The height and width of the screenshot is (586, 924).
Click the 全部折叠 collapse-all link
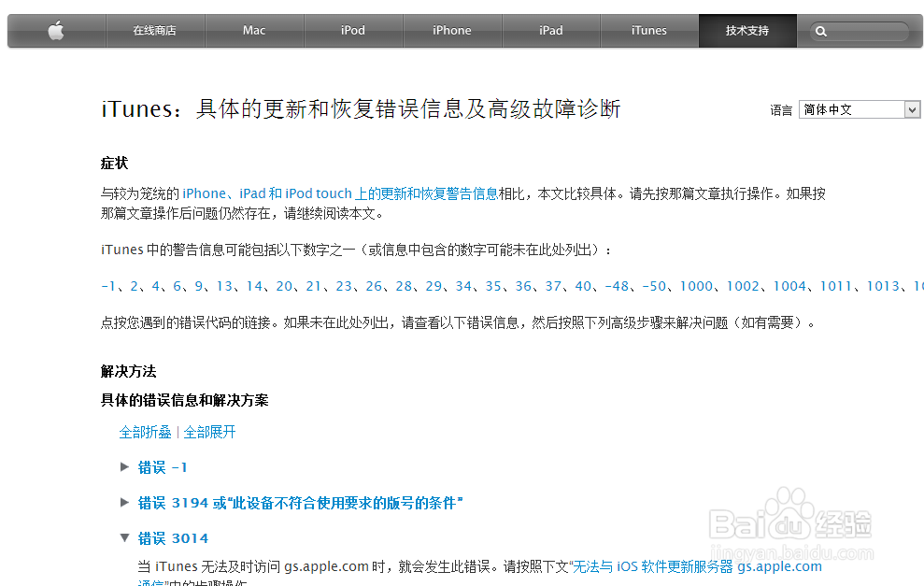pos(145,433)
